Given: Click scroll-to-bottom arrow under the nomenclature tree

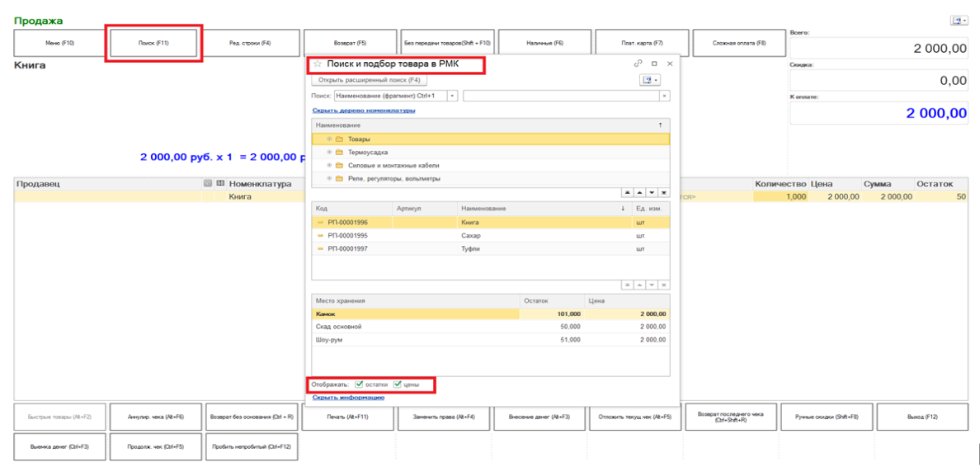Looking at the screenshot, I should pos(664,192).
